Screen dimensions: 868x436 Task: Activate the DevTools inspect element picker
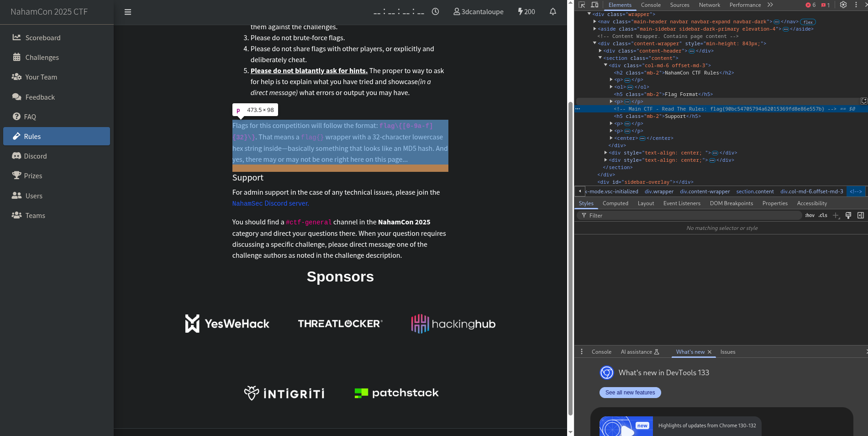click(582, 5)
